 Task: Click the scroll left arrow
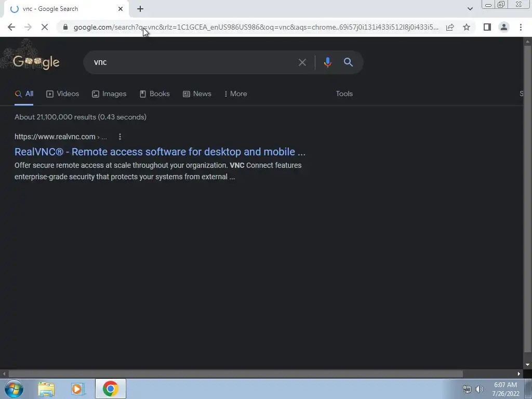click(4, 374)
